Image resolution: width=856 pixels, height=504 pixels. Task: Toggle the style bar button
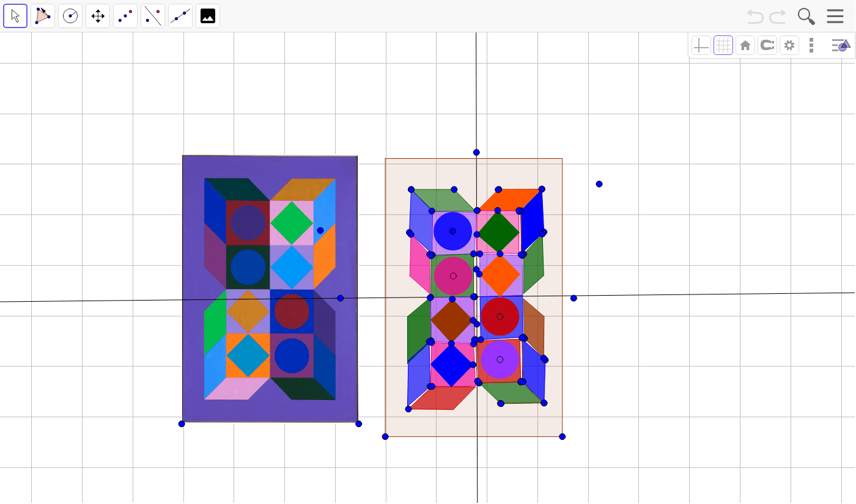pos(841,45)
